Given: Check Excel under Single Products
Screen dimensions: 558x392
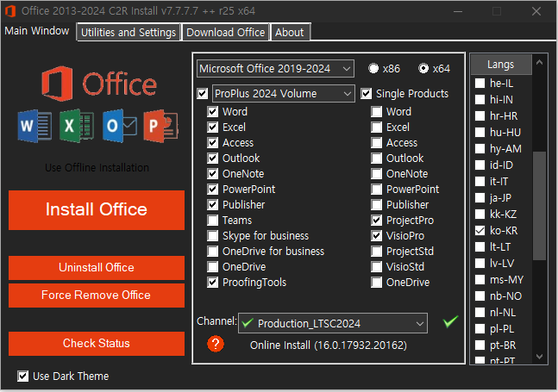Looking at the screenshot, I should coord(377,128).
